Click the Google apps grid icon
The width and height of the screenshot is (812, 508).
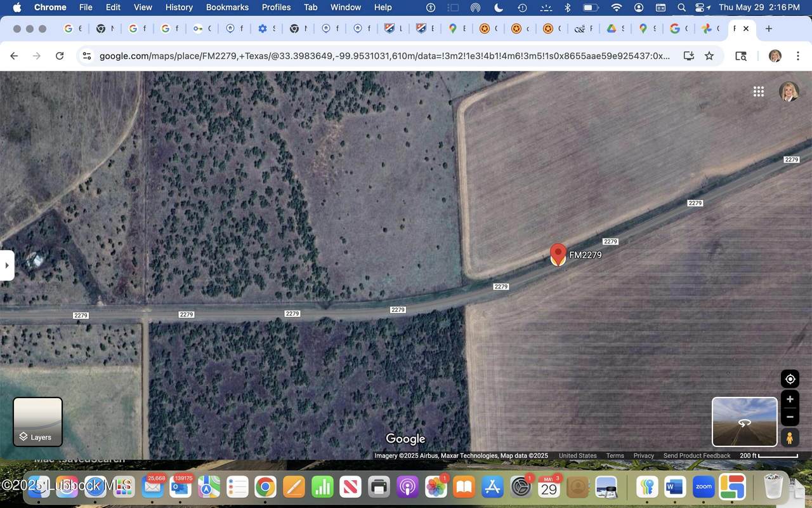[x=758, y=91]
